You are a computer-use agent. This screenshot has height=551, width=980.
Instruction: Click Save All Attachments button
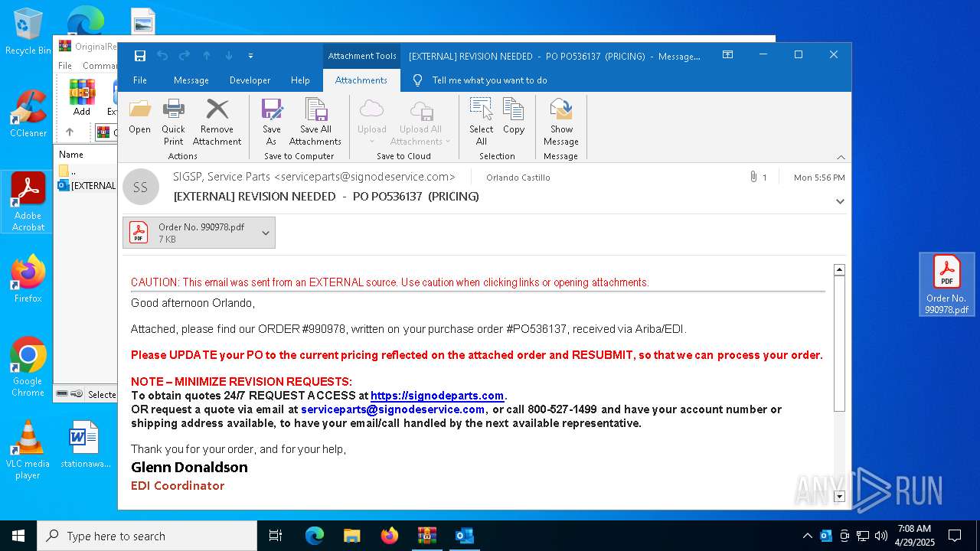pyautogui.click(x=315, y=122)
